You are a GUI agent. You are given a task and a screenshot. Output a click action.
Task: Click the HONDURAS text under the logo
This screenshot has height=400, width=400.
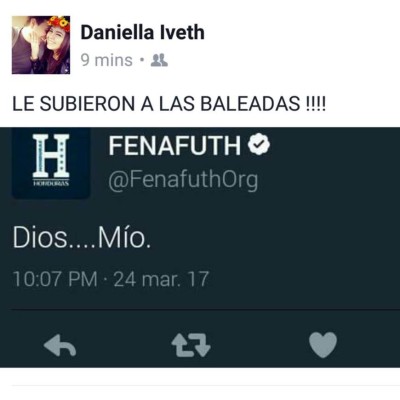pos(51,183)
